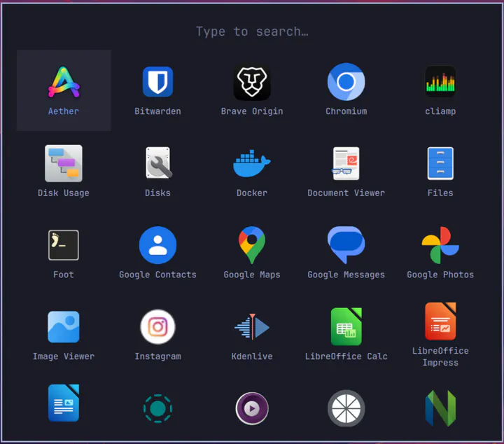
Task: Open the Bitwarden shield icon
Action: point(157,82)
